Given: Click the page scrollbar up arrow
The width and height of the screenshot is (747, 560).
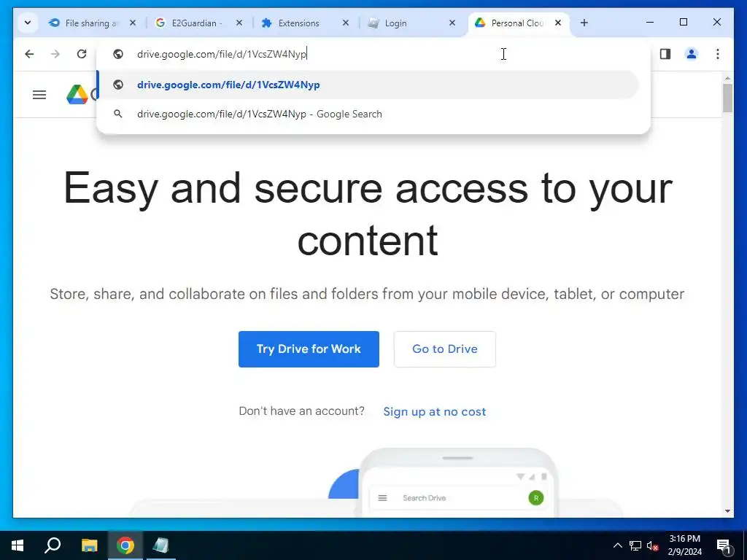Looking at the screenshot, I should pos(727,77).
